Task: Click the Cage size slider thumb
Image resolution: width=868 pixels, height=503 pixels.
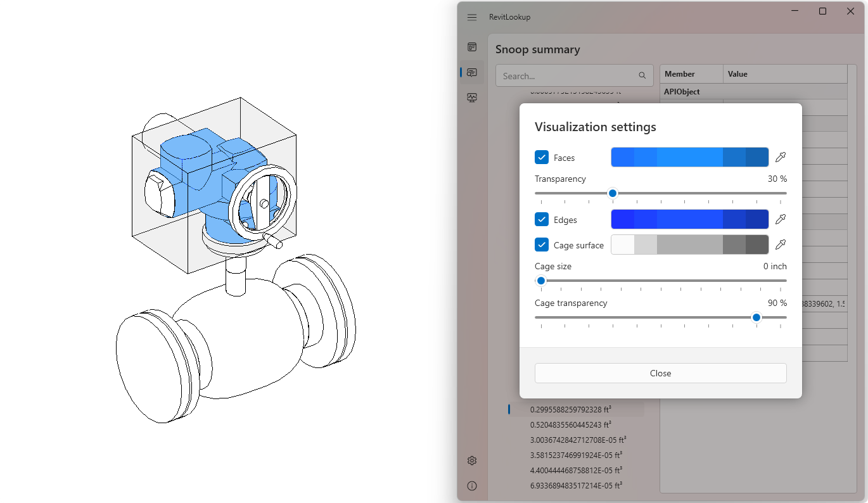Action: pyautogui.click(x=541, y=281)
